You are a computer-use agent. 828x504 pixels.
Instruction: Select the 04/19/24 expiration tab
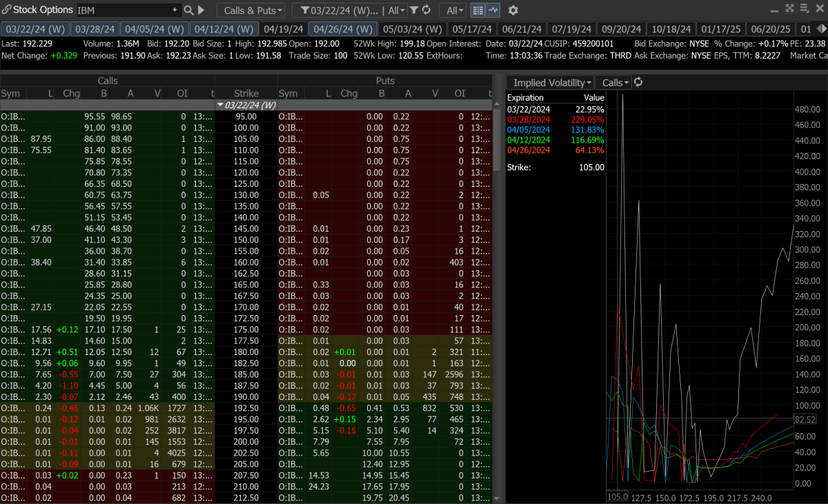[284, 29]
